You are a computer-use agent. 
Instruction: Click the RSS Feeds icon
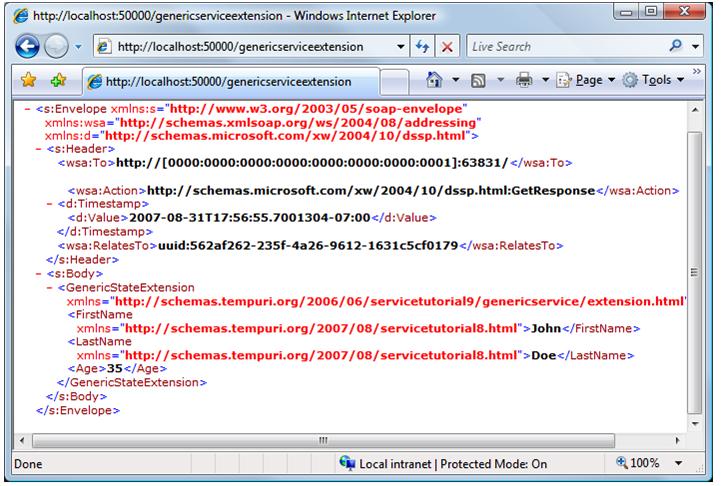click(x=478, y=81)
